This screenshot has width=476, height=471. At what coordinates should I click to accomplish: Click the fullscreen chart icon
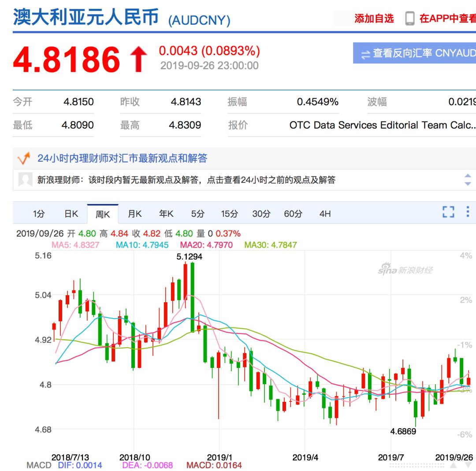pos(448,212)
